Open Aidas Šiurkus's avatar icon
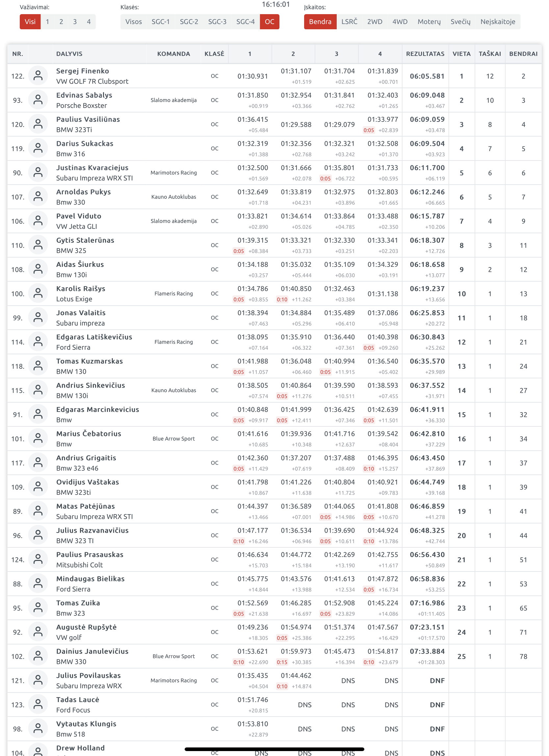Screen dimensions: 549x756 point(39,269)
